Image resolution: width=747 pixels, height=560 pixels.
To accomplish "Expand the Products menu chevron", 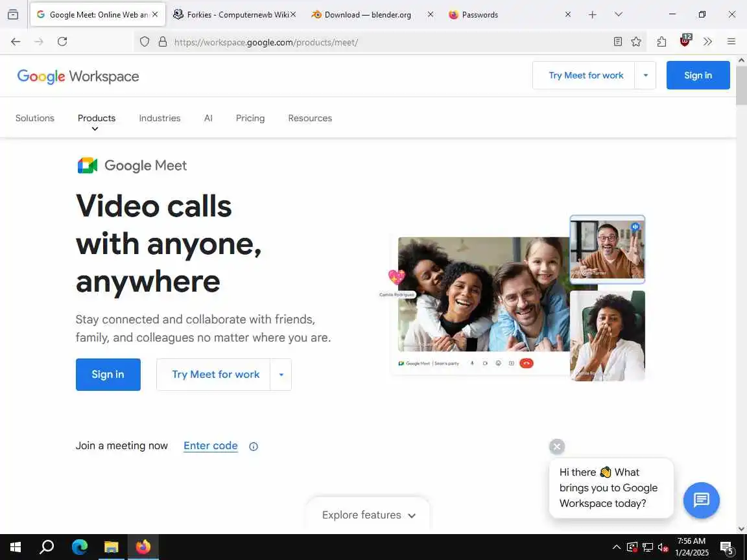I will [x=95, y=129].
